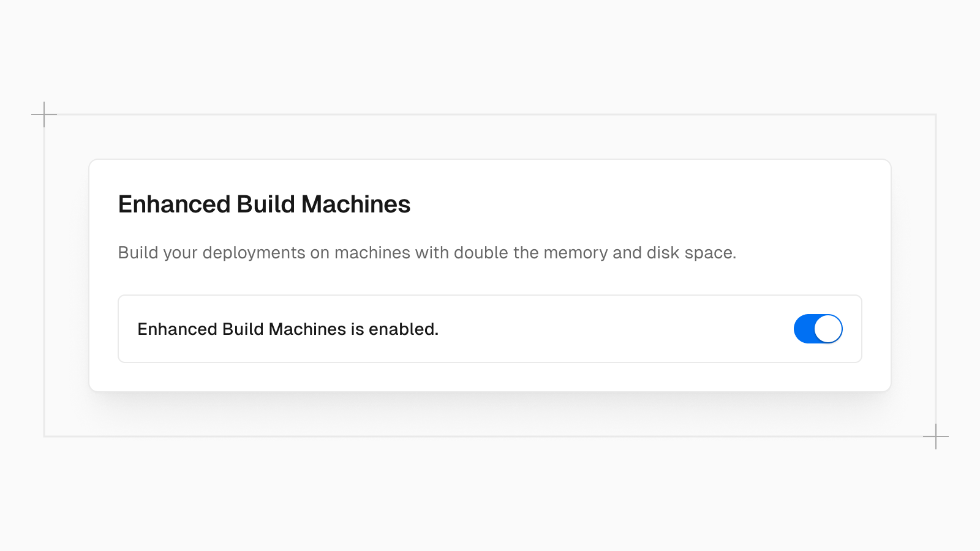Click the "Enhanced Build Machines" heading
980x551 pixels.
pos(263,204)
